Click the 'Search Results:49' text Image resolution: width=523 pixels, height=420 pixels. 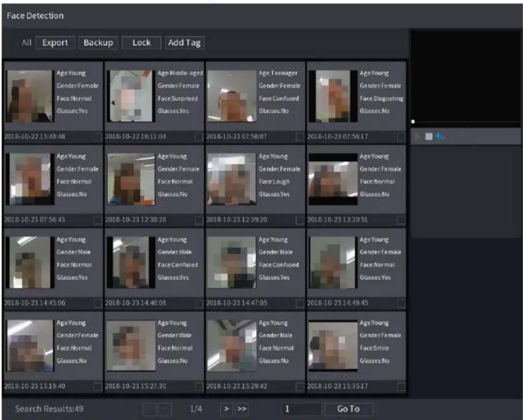click(49, 408)
